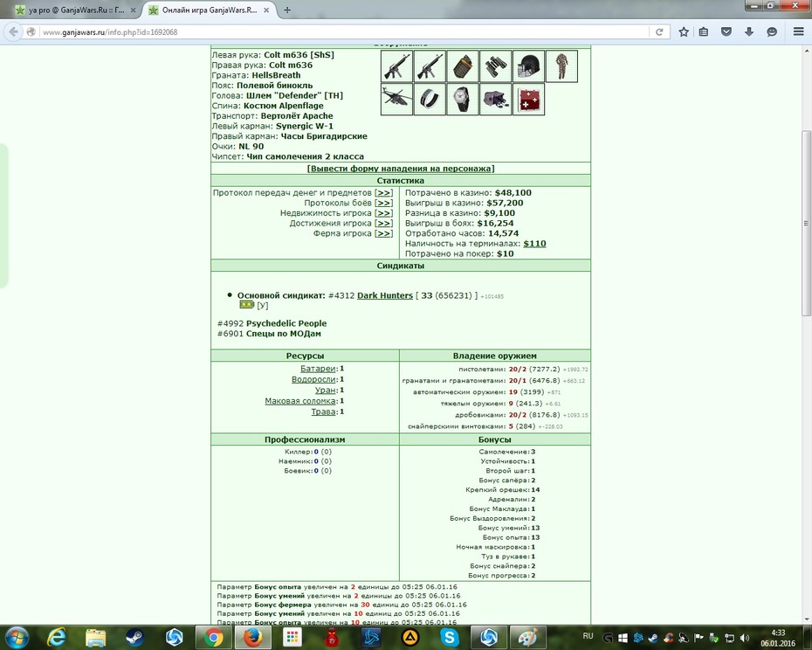Switch to the 'ya pro @ GanjaWars.Ru' tab
This screenshot has width=812, height=650.
[76, 10]
